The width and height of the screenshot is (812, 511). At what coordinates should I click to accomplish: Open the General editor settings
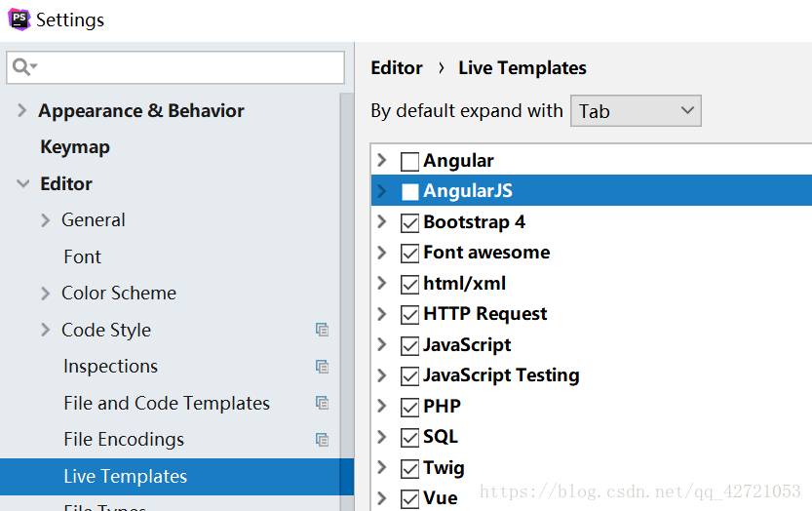point(94,220)
